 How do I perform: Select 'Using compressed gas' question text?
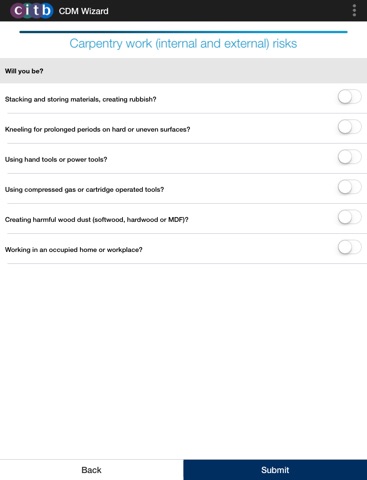click(84, 189)
